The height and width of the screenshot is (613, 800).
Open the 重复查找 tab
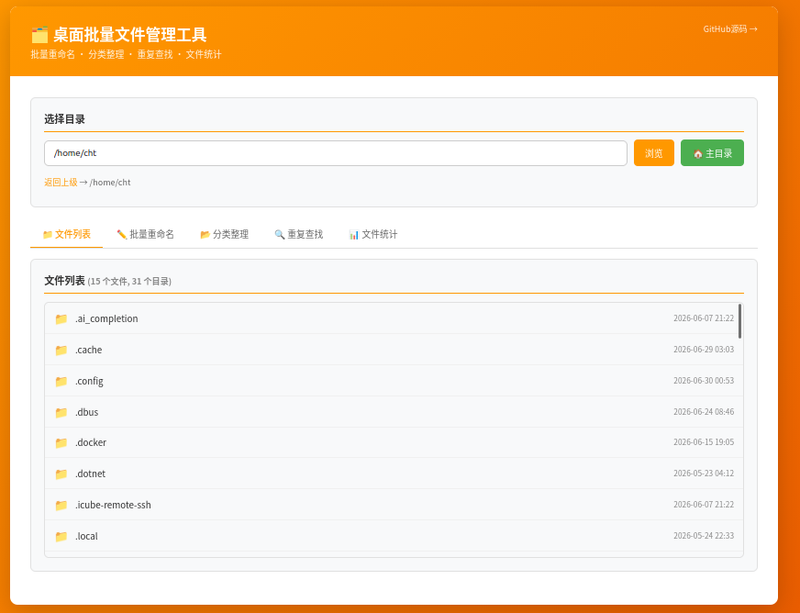(x=298, y=234)
